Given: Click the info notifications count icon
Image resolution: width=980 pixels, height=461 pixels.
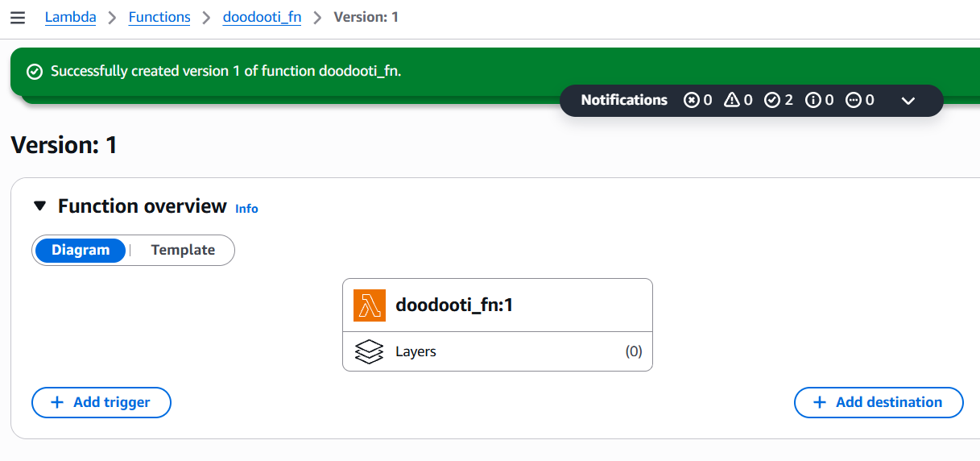Looking at the screenshot, I should tap(813, 100).
